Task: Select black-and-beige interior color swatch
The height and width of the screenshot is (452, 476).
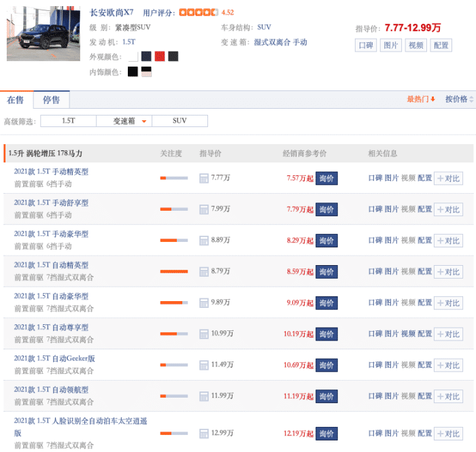Action: click(146, 71)
